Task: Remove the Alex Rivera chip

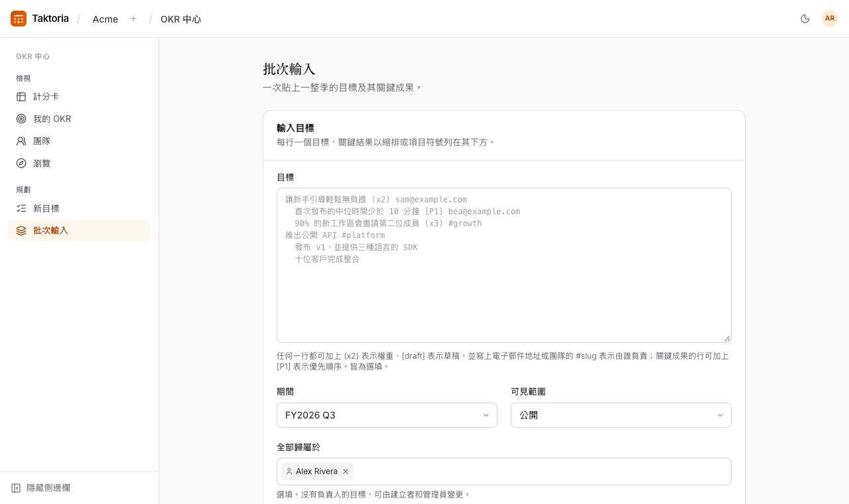Action: point(346,472)
